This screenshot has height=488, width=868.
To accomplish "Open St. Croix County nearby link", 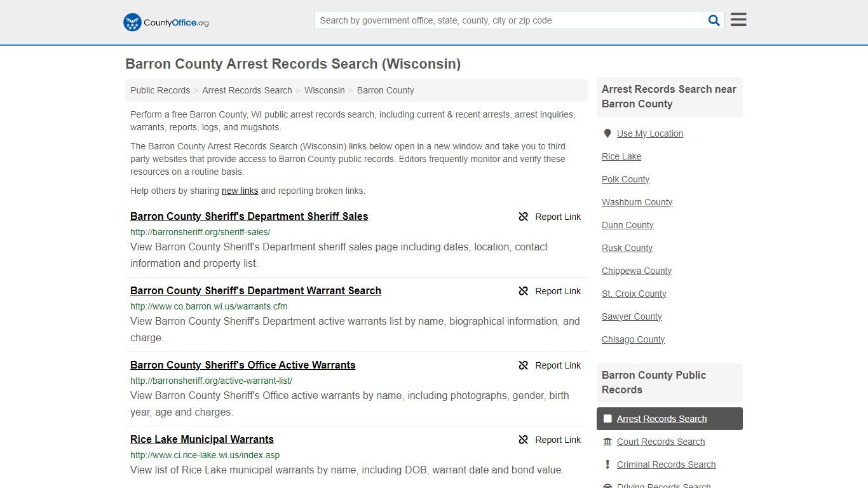I will pyautogui.click(x=634, y=294).
